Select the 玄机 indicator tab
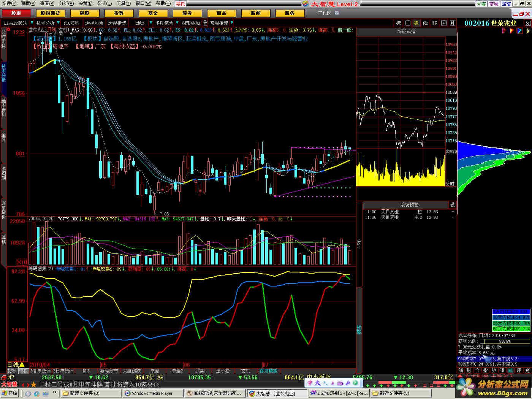532x399 pixels. coord(246,370)
